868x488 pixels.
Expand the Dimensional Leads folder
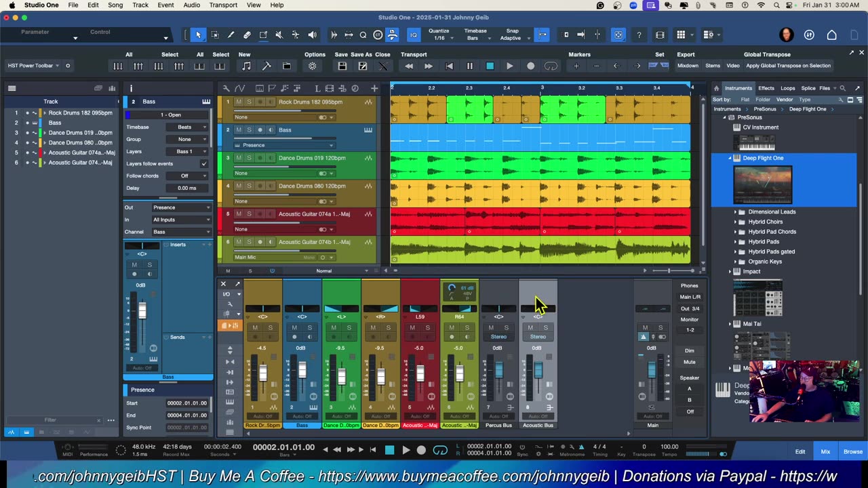(735, 211)
